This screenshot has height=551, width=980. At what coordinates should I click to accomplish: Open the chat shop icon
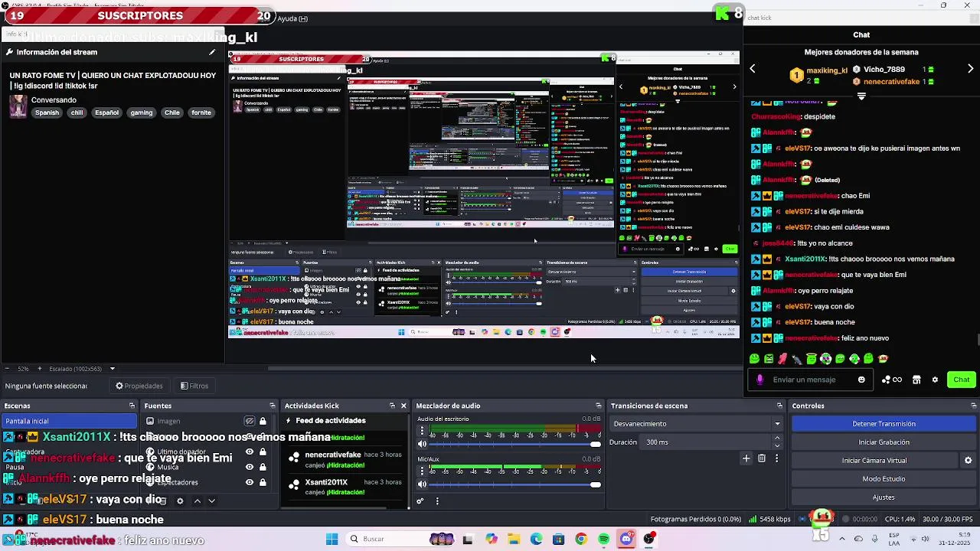point(916,380)
